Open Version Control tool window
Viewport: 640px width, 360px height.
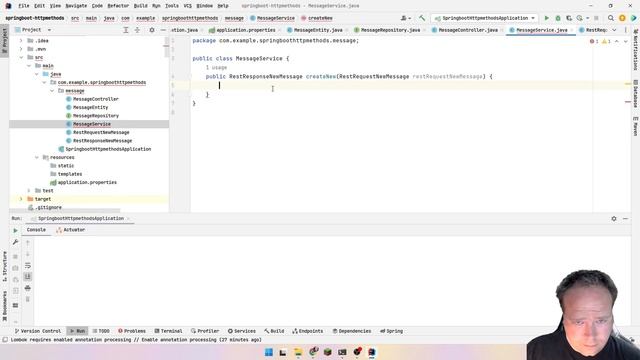click(38, 331)
